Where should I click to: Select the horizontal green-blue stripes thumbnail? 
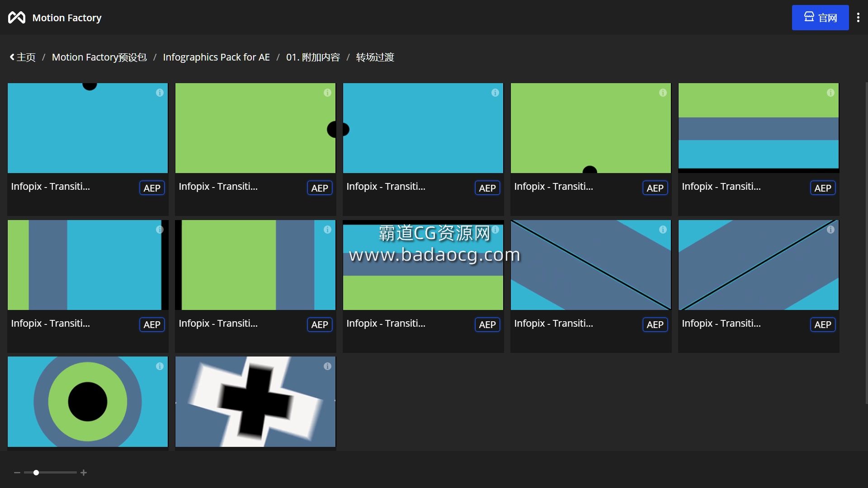(759, 128)
